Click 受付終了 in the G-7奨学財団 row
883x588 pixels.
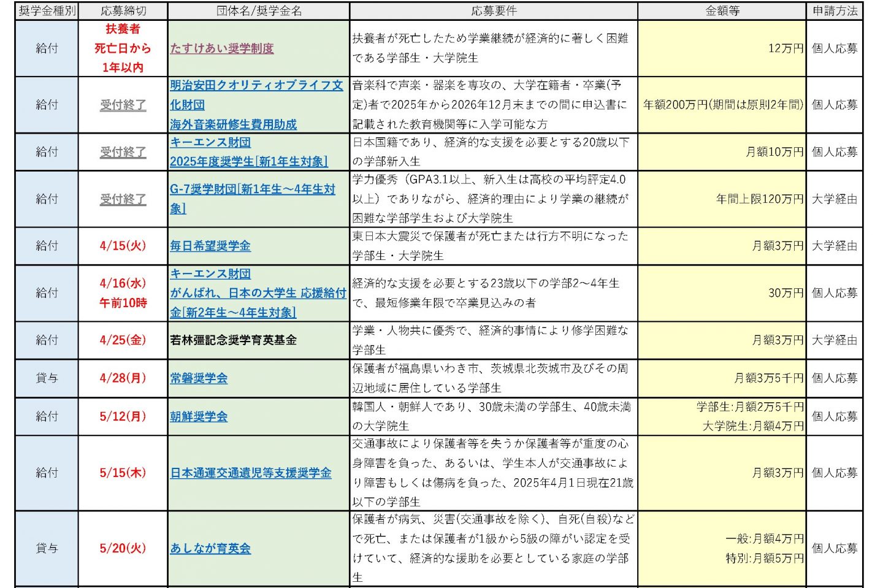coord(123,199)
